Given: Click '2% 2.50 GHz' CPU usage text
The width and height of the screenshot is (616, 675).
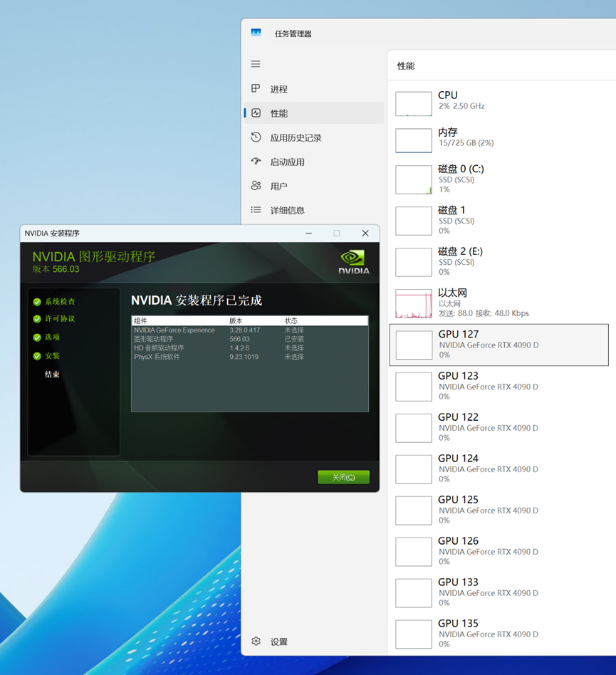Looking at the screenshot, I should click(x=461, y=106).
